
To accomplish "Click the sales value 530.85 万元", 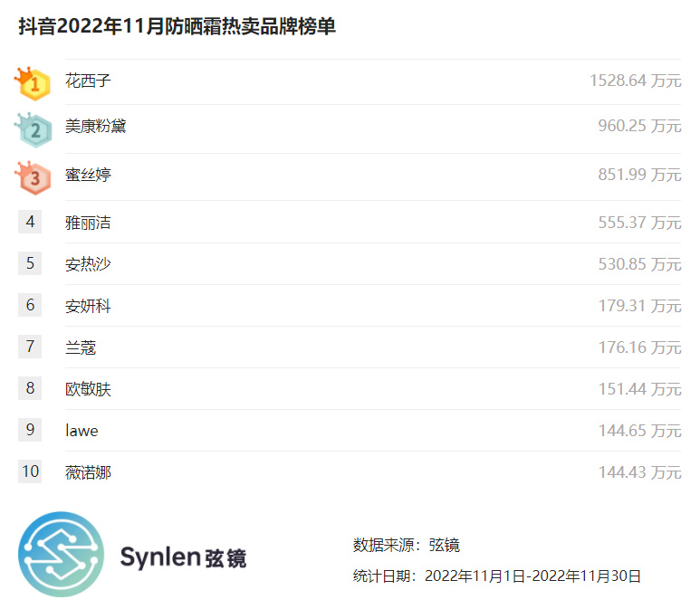I will (x=639, y=264).
